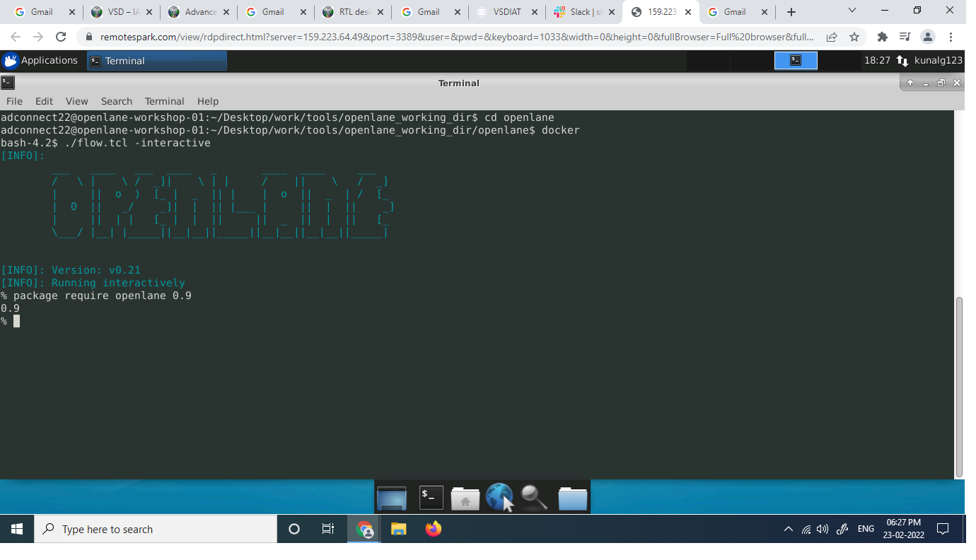Open the Chrome tab search dropdown arrow
Screen dimensions: 976x560
click(x=851, y=11)
